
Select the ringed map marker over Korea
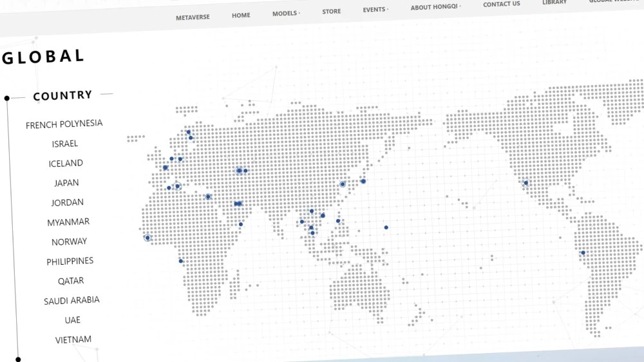click(343, 184)
